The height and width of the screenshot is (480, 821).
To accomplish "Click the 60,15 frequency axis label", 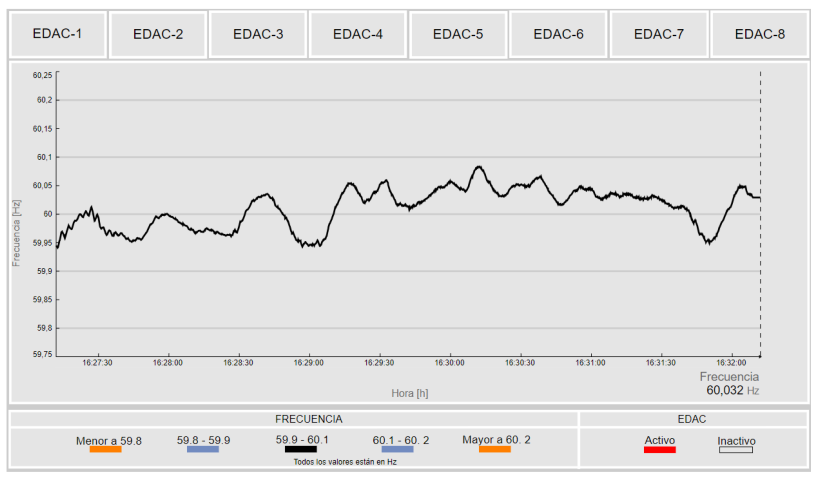I will pos(42,129).
